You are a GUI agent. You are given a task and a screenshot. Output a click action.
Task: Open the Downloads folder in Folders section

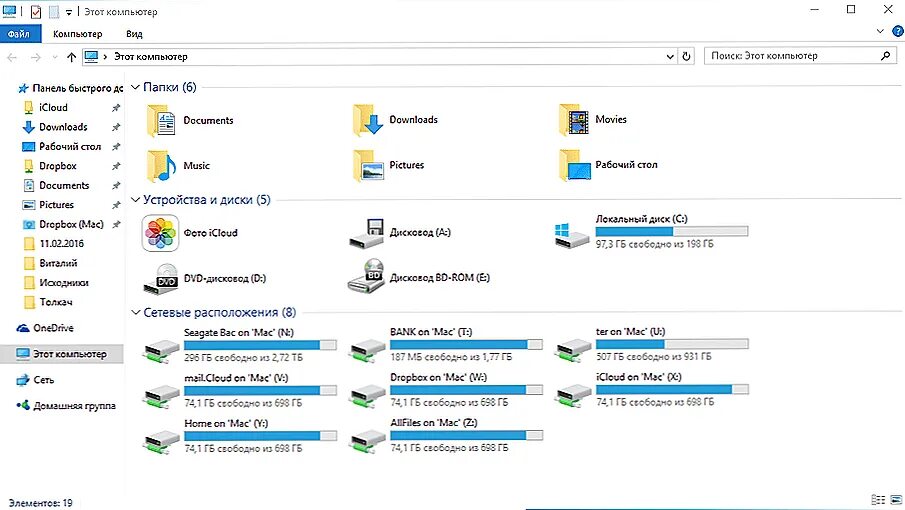(368, 120)
